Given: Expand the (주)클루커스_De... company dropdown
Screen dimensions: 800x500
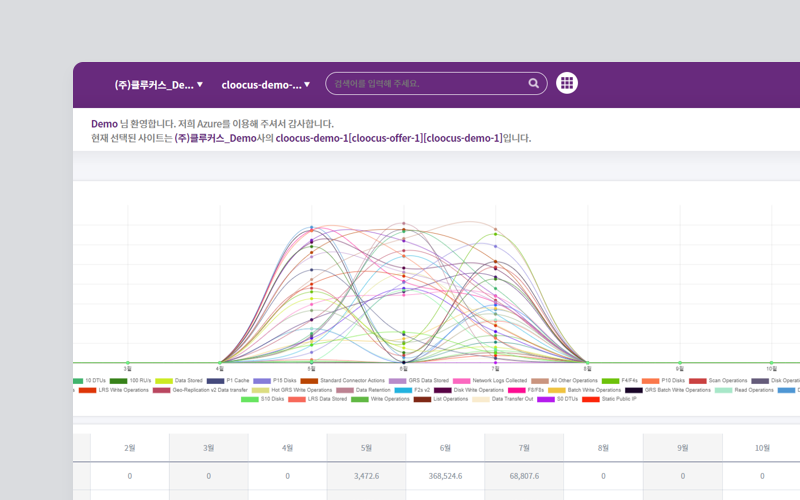Looking at the screenshot, I should [x=159, y=85].
